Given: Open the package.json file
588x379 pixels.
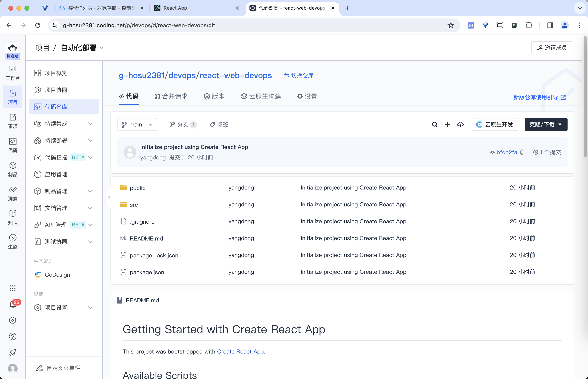Looking at the screenshot, I should click(147, 272).
